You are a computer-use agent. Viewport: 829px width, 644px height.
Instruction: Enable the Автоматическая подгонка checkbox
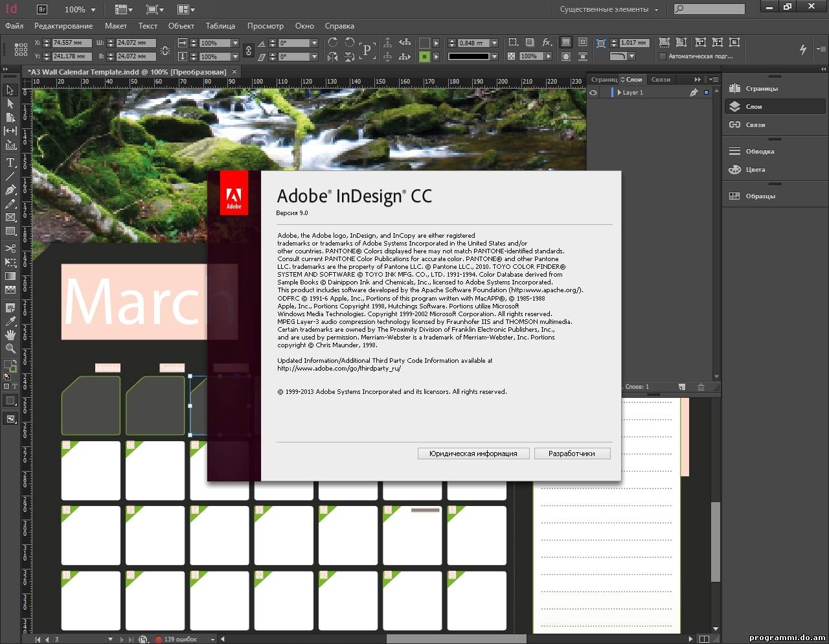(663, 56)
